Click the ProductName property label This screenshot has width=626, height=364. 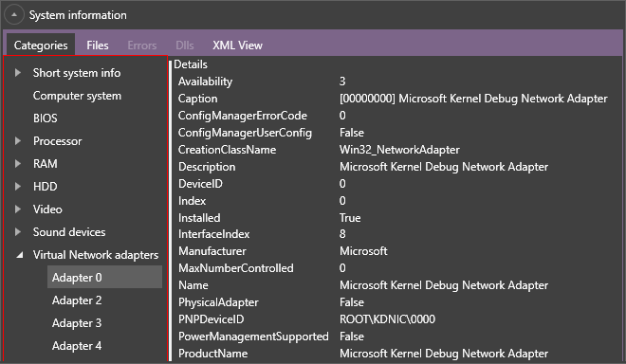pos(212,354)
